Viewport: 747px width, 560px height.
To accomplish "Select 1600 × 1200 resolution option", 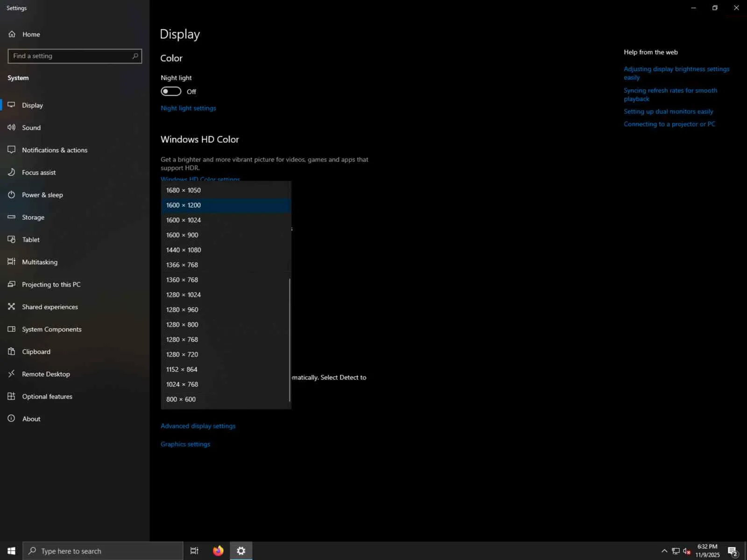I will click(226, 205).
